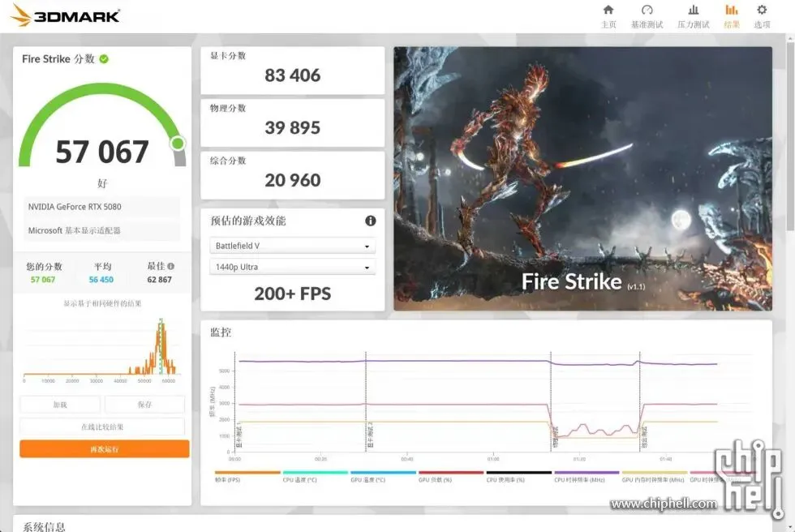795x532 pixels.
Task: Open the 选项 options gear
Action: pos(762,16)
